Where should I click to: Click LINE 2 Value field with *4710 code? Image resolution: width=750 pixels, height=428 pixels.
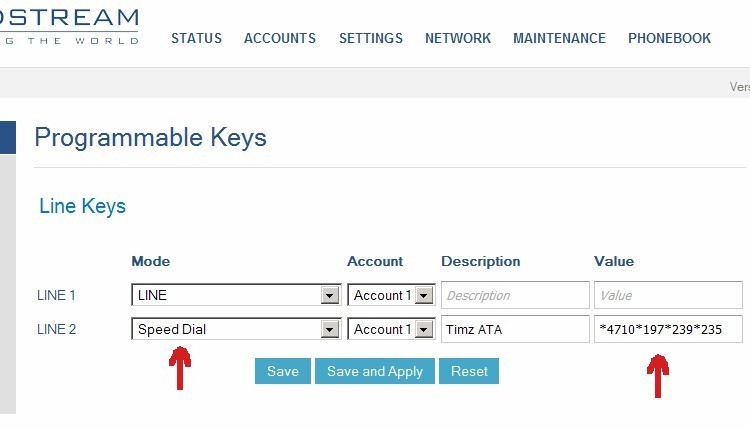click(x=667, y=330)
